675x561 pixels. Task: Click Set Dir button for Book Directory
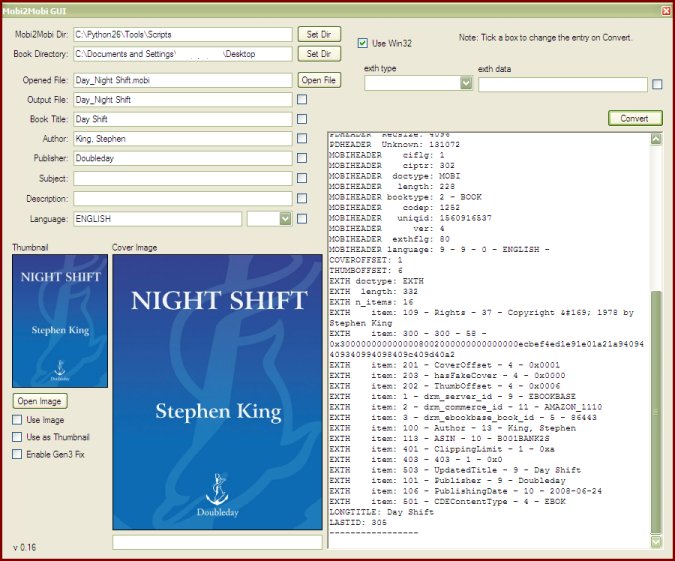point(319,54)
